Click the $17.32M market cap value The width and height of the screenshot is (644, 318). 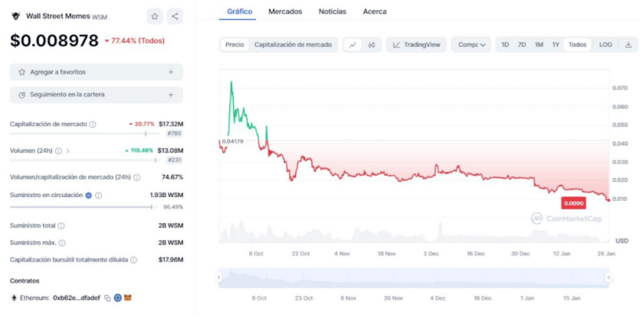pyautogui.click(x=171, y=124)
